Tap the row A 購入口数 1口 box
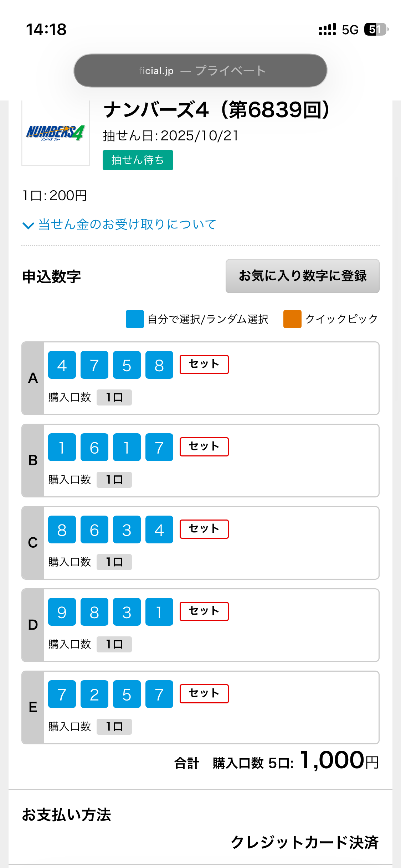This screenshot has width=401, height=868. point(114,397)
